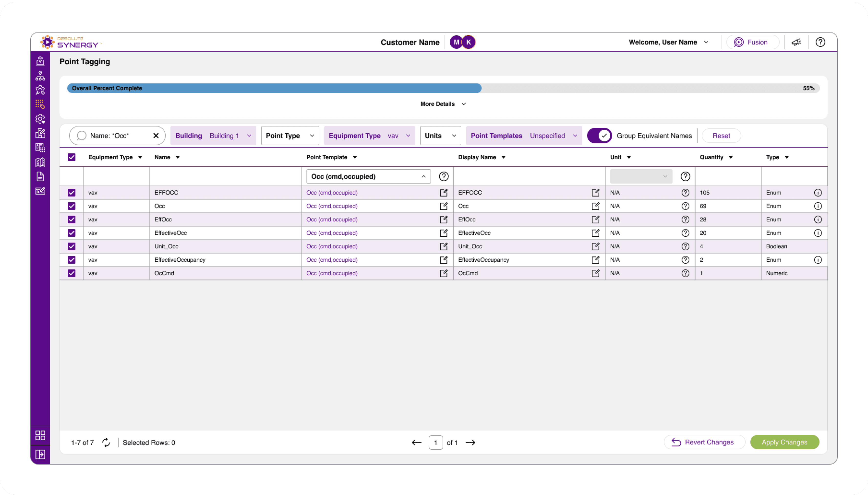Screen dimensions: 868x495
Task: Click the Apply Changes button
Action: pyautogui.click(x=784, y=442)
